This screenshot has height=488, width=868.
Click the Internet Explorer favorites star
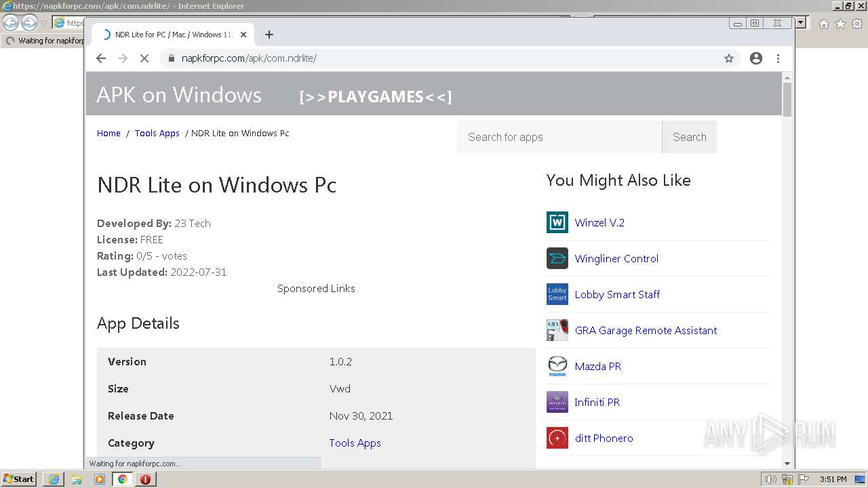[840, 24]
